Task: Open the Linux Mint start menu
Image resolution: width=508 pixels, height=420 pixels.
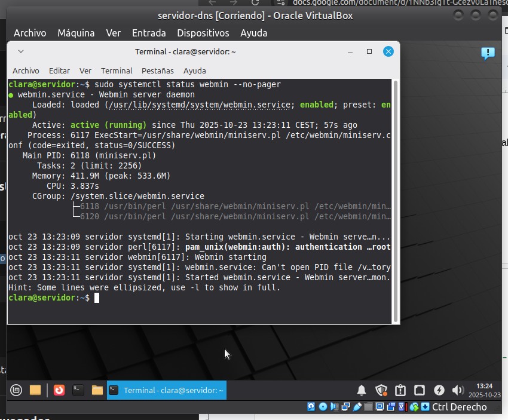Action: point(16,390)
